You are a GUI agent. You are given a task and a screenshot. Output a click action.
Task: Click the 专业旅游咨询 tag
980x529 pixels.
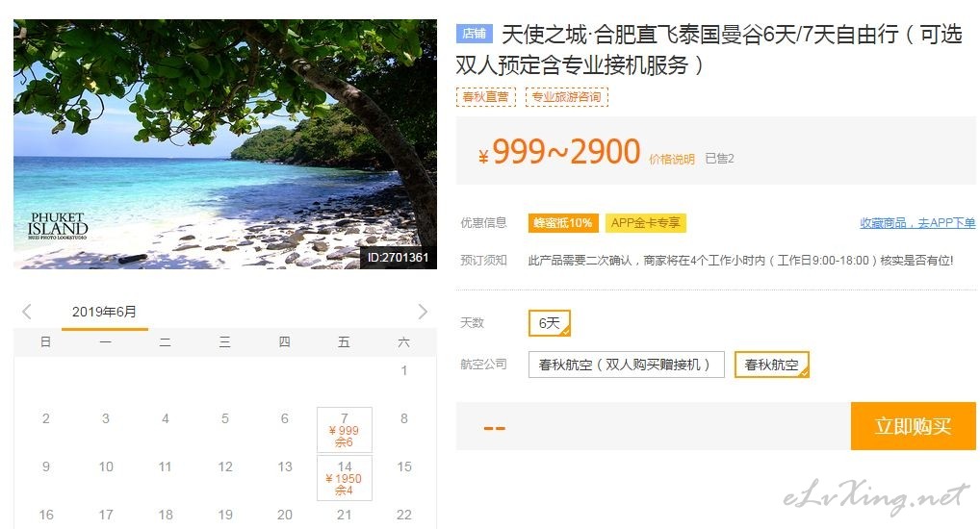(x=566, y=97)
